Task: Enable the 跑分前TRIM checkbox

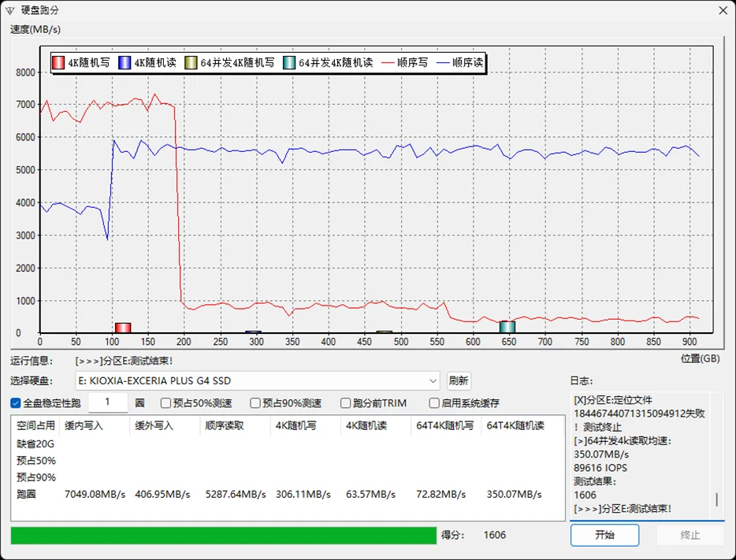Action: coord(345,403)
